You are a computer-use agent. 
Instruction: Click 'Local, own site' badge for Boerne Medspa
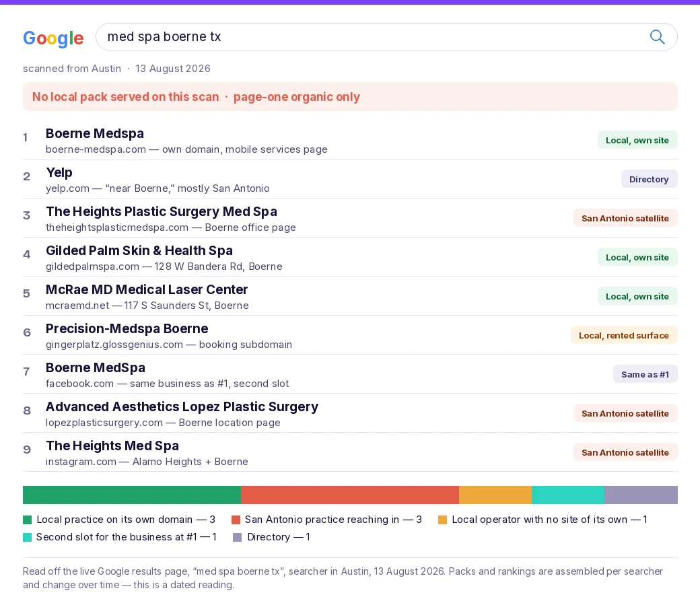[x=637, y=140]
